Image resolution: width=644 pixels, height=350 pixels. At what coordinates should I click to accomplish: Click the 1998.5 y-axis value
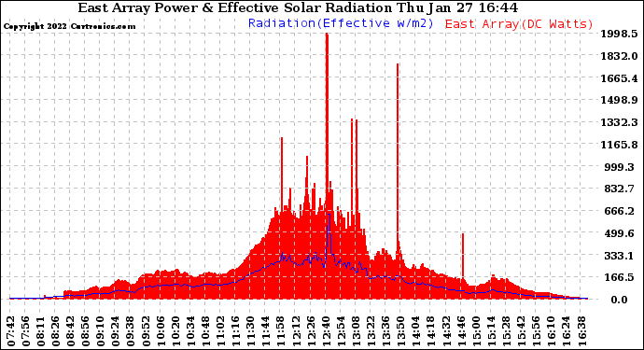click(x=620, y=34)
